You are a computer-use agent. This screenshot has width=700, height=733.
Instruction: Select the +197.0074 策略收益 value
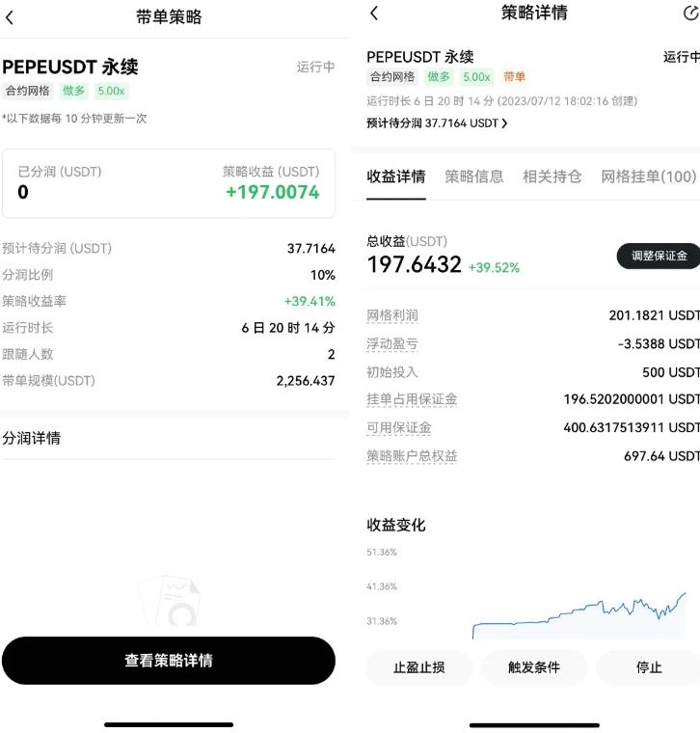pos(273,192)
